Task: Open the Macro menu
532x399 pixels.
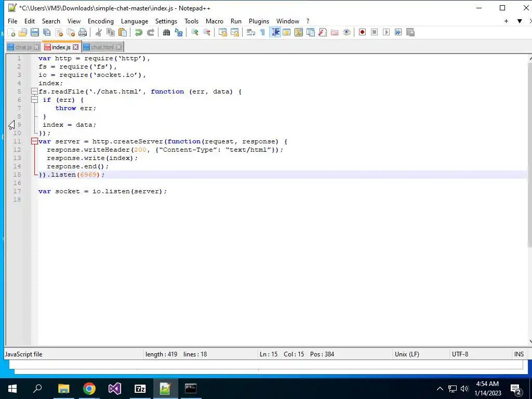Action: tap(215, 21)
